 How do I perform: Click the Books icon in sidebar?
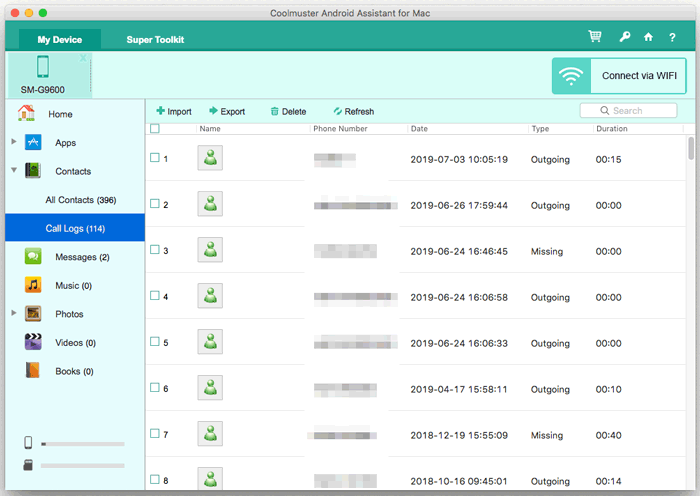point(33,371)
